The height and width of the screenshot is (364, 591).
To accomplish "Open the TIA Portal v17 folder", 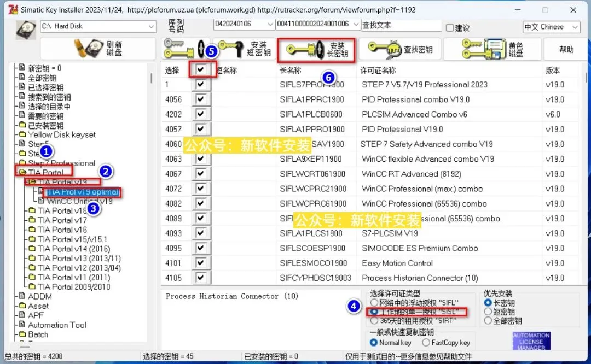I will click(x=62, y=220).
